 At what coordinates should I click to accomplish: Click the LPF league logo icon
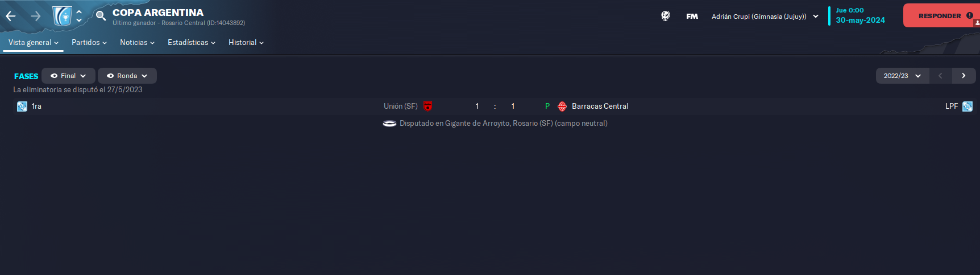967,106
